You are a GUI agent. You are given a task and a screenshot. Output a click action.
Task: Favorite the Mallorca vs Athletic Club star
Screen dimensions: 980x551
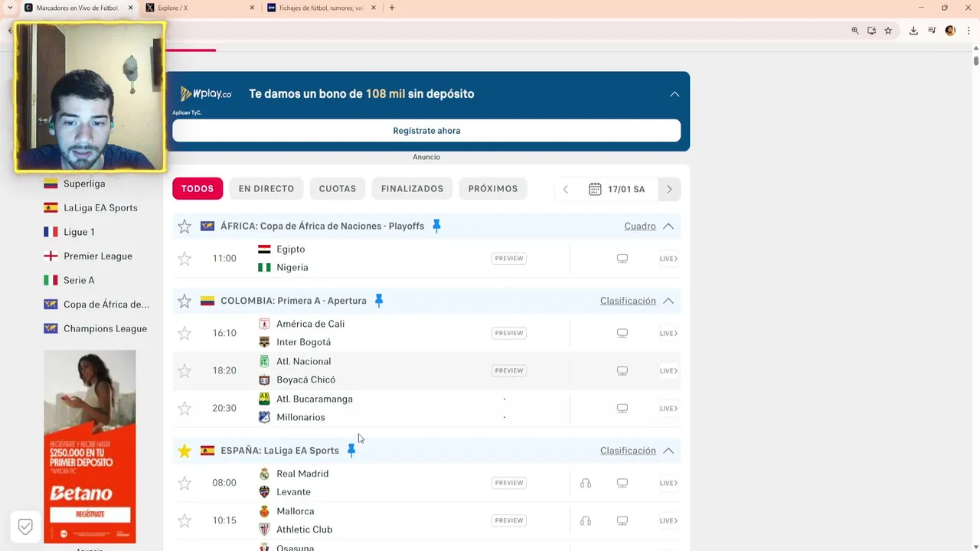[x=185, y=521]
